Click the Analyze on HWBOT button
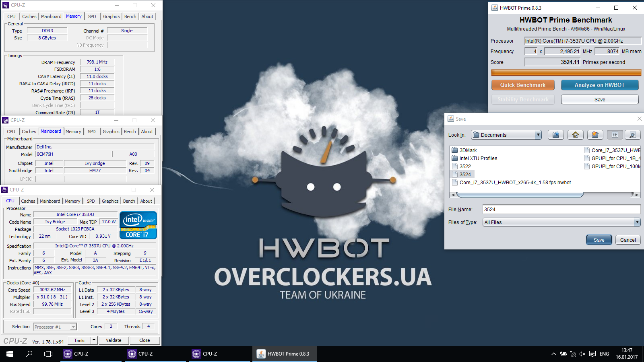644x362 pixels. [x=600, y=85]
